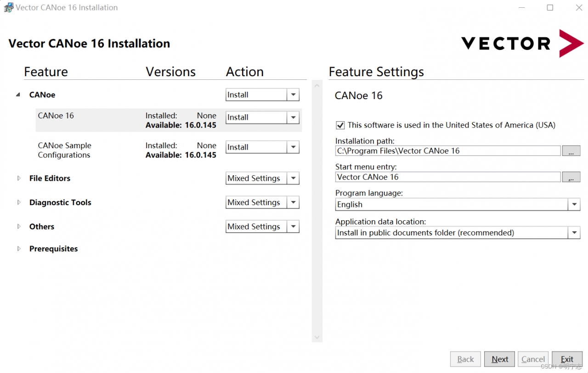Click the Next button
This screenshot has height=373, width=588.
point(499,359)
